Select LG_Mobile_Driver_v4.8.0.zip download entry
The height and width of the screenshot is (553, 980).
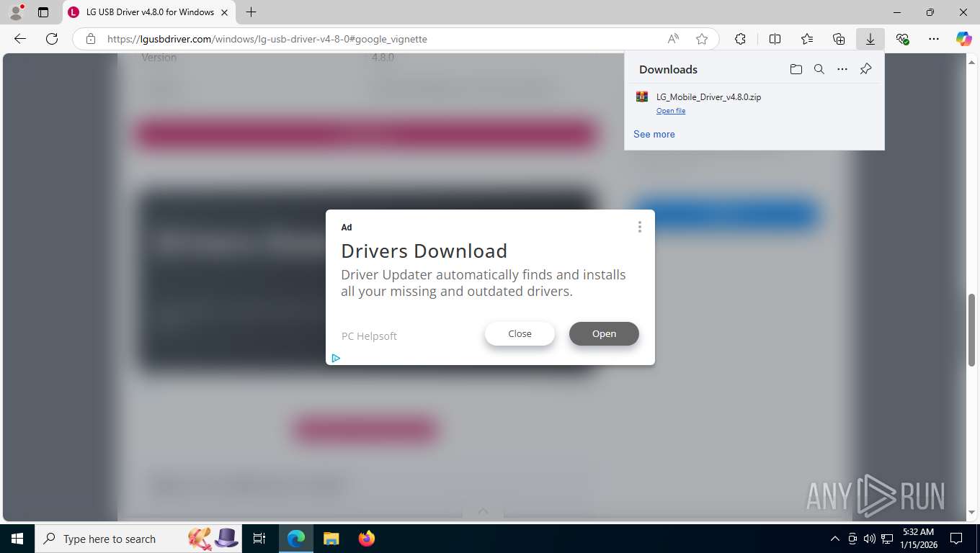[754, 102]
